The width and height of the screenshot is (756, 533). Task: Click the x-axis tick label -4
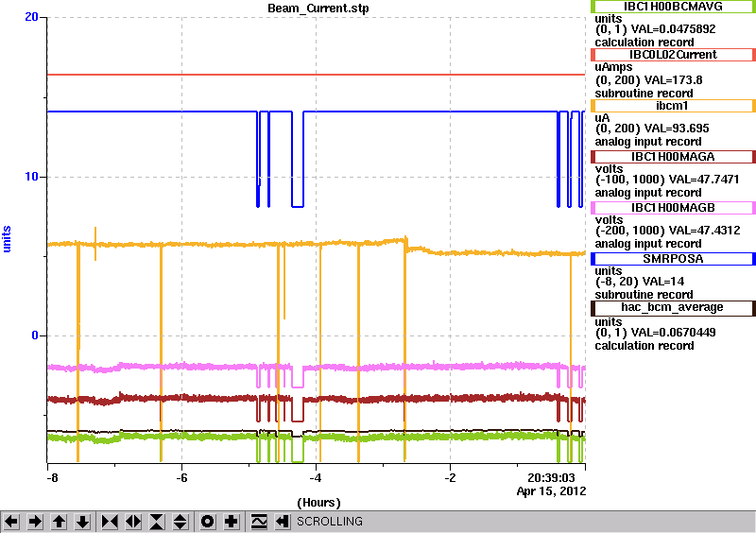pyautogui.click(x=316, y=477)
